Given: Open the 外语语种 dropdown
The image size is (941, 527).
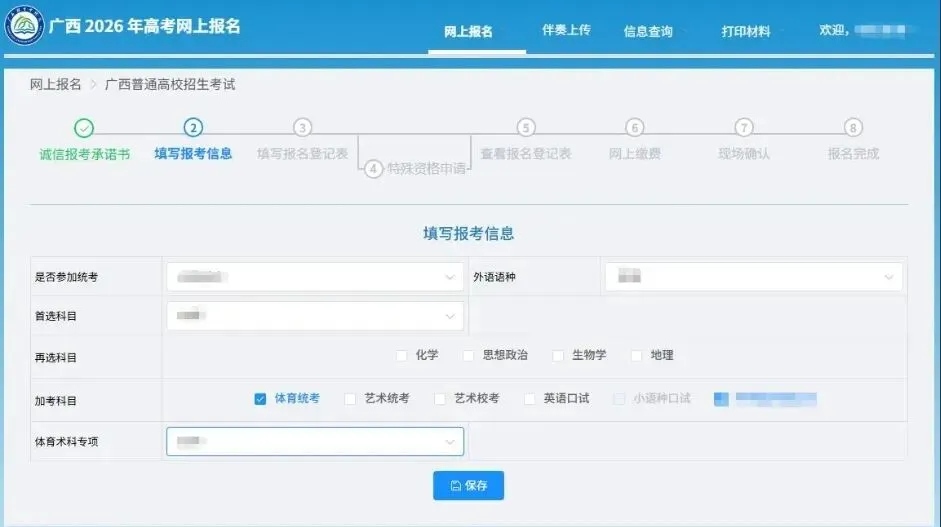Looking at the screenshot, I should point(754,277).
